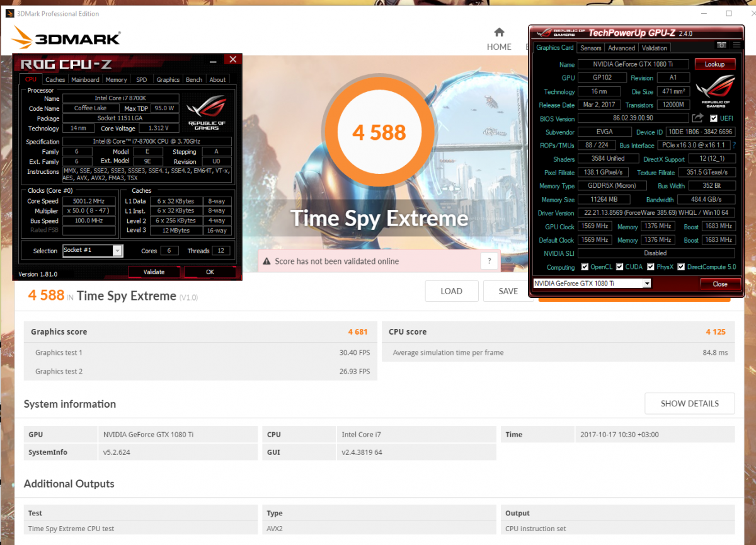
Task: Switch to GPU-Z Sensors tab
Action: [591, 48]
